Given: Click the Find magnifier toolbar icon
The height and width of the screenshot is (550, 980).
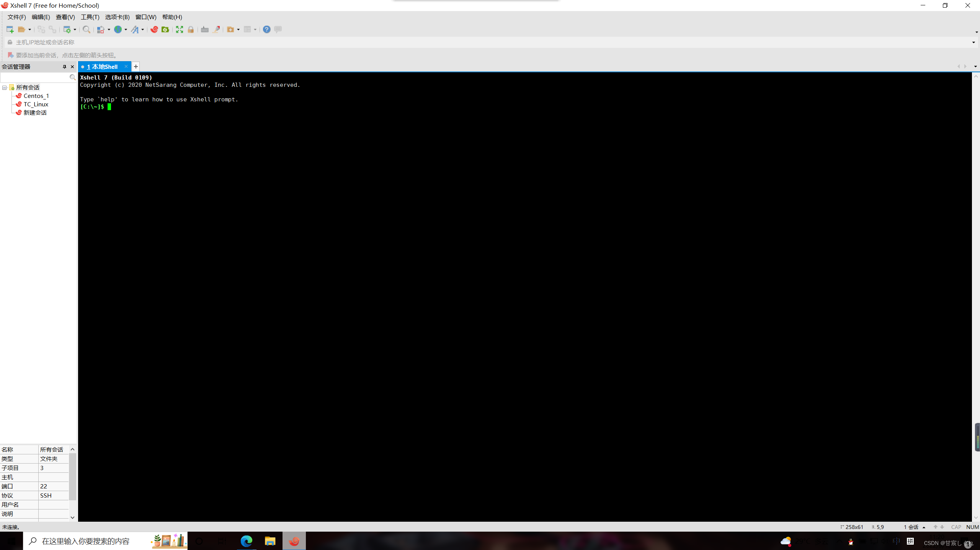Looking at the screenshot, I should tap(87, 29).
